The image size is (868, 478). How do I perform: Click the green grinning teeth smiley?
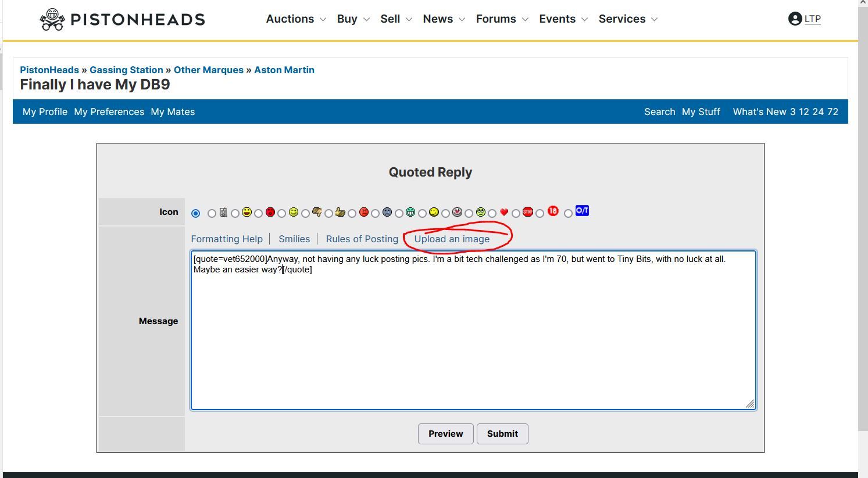(410, 212)
